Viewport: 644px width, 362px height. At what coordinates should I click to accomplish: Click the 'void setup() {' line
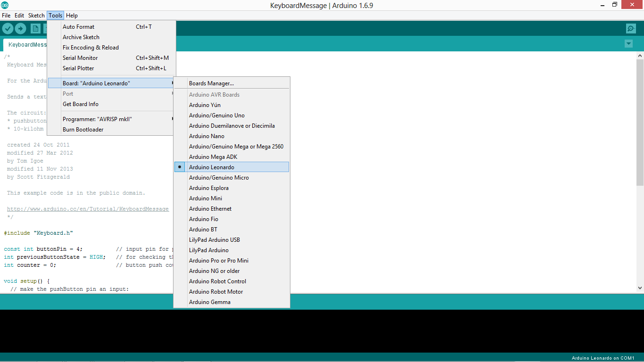click(27, 281)
